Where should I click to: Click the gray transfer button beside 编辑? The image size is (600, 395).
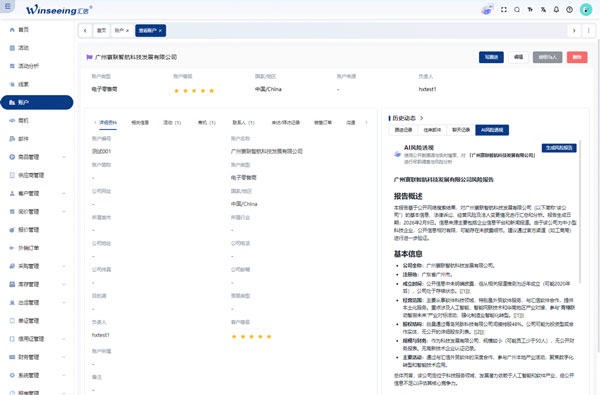548,57
